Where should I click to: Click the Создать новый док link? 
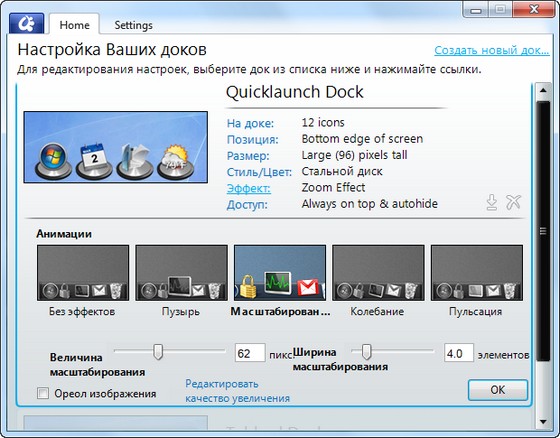click(492, 50)
